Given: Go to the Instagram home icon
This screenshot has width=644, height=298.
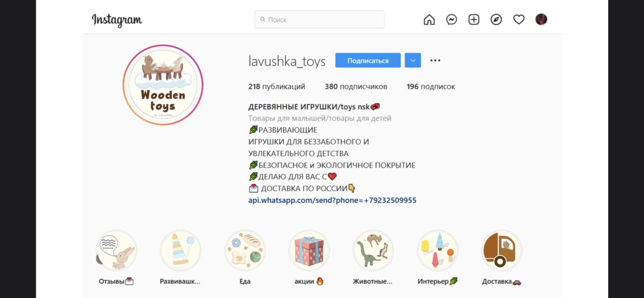Looking at the screenshot, I should pyautogui.click(x=429, y=19).
